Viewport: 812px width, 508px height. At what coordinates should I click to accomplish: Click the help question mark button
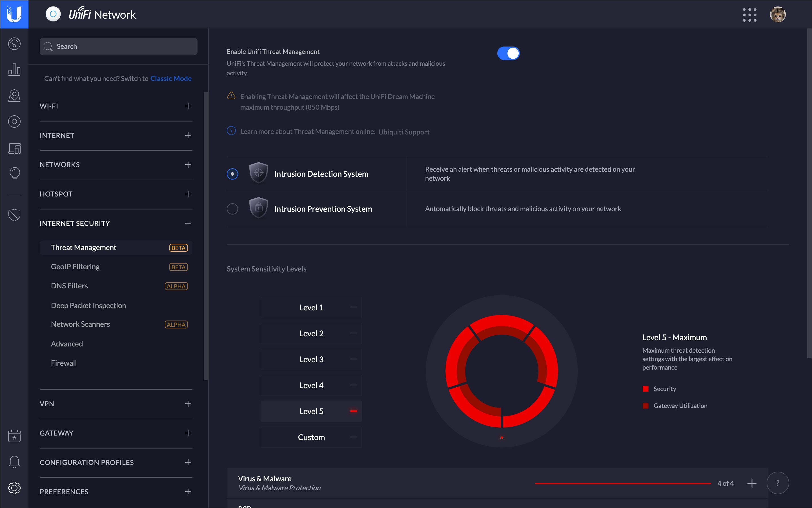coord(777,483)
